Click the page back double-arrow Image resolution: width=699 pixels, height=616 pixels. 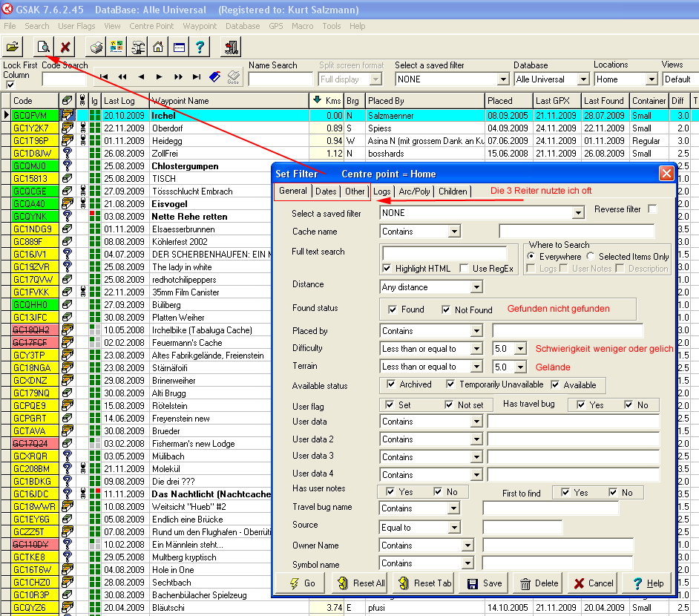point(122,77)
